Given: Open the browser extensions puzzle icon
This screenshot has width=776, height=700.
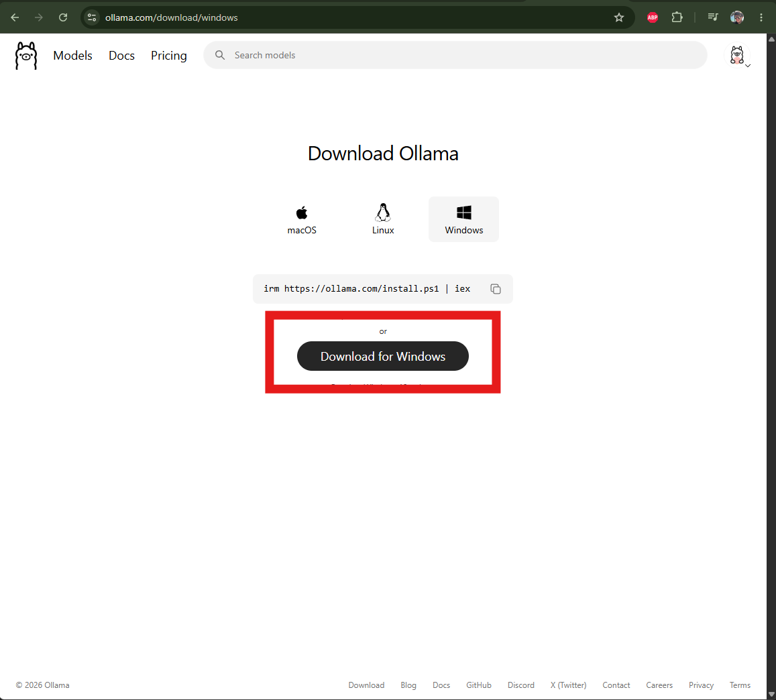Looking at the screenshot, I should (x=677, y=17).
